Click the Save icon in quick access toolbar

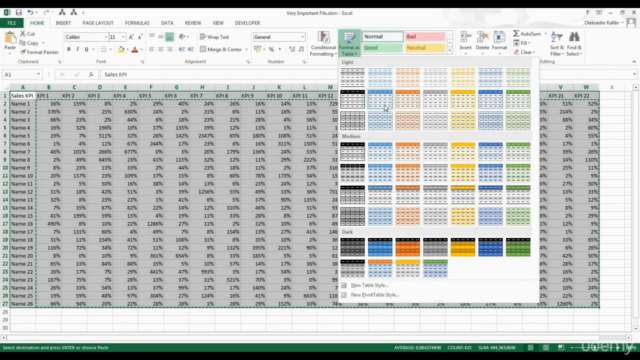[x=18, y=13]
